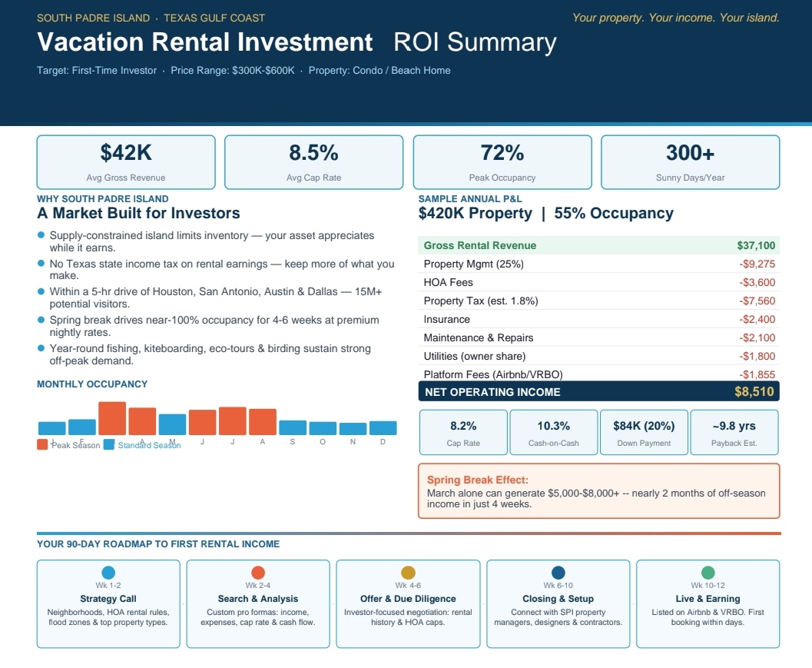The height and width of the screenshot is (668, 812).
Task: Click the -$1,855 amount
Action: [757, 374]
